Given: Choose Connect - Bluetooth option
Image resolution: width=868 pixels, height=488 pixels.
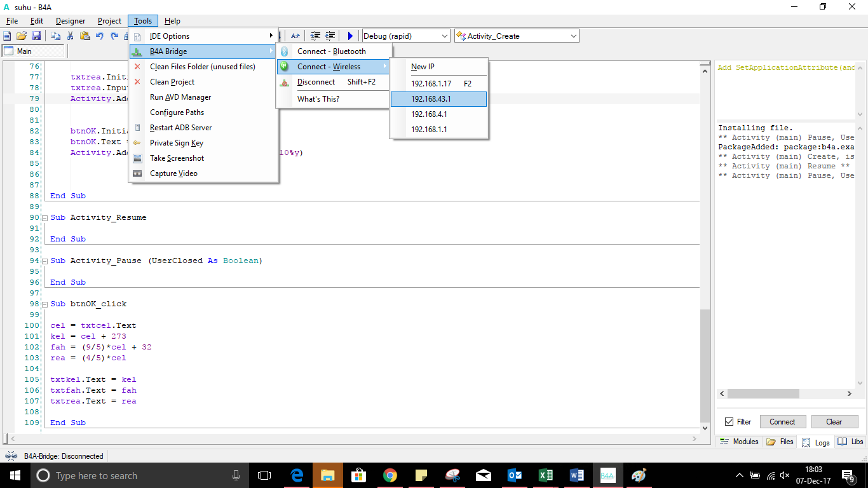Looking at the screenshot, I should 334,51.
